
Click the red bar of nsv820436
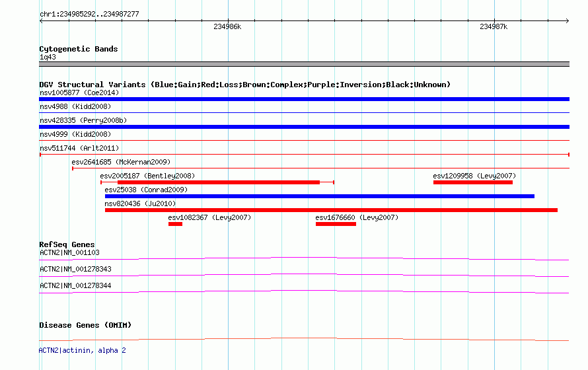(x=331, y=210)
